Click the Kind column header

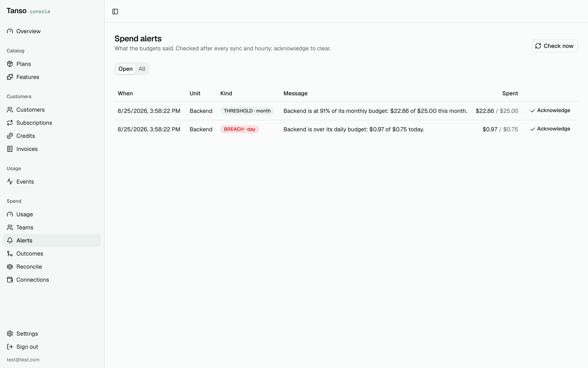[x=226, y=93]
